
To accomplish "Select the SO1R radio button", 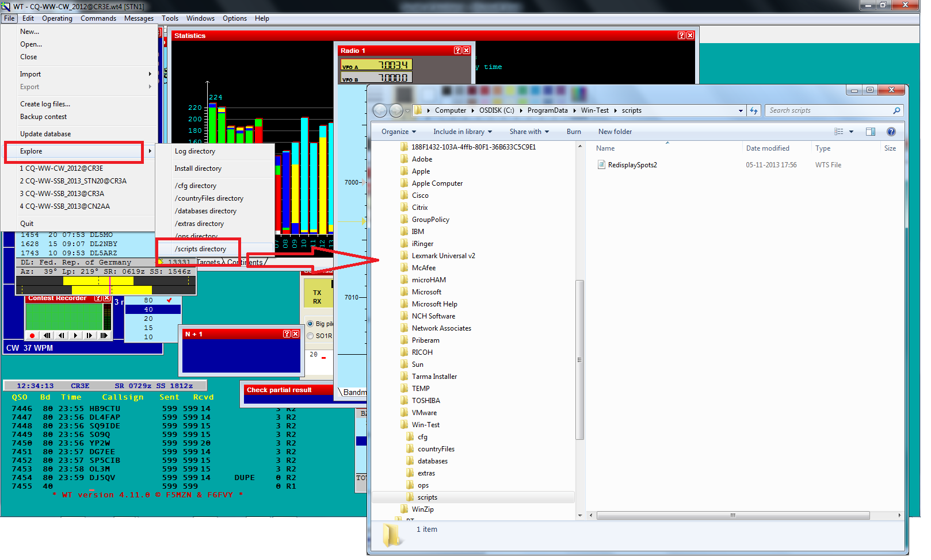I will tap(311, 336).
